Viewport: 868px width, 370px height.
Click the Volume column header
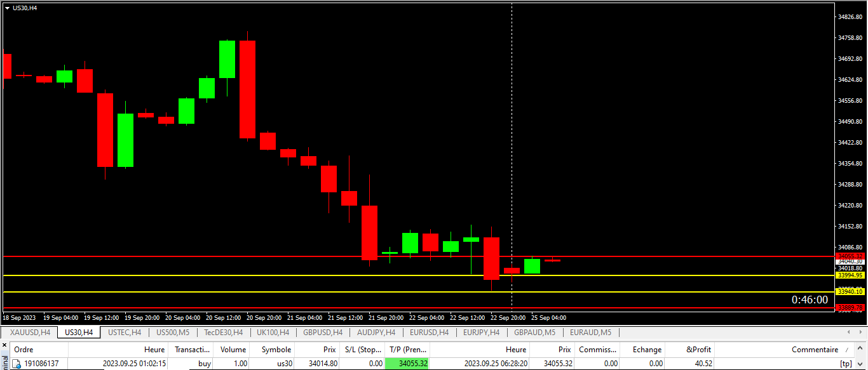(x=233, y=350)
